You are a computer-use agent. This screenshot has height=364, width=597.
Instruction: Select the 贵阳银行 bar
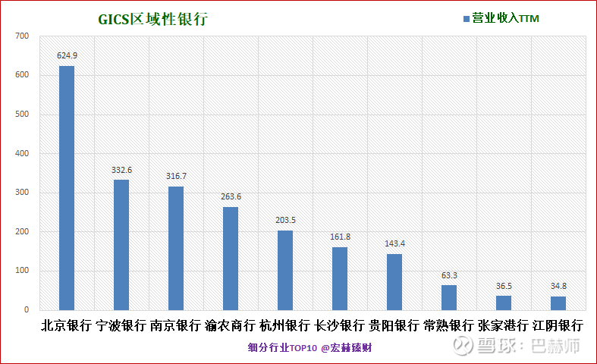pos(394,282)
